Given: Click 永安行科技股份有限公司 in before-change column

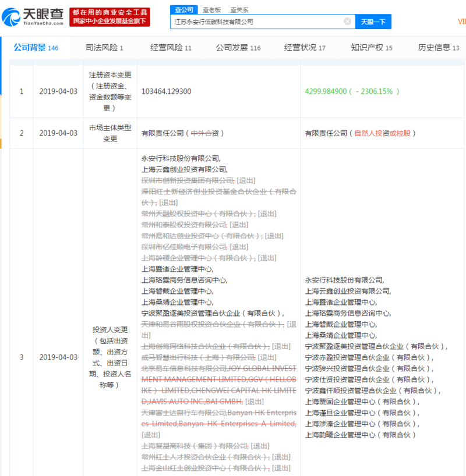Looking at the screenshot, I should click(x=181, y=158).
